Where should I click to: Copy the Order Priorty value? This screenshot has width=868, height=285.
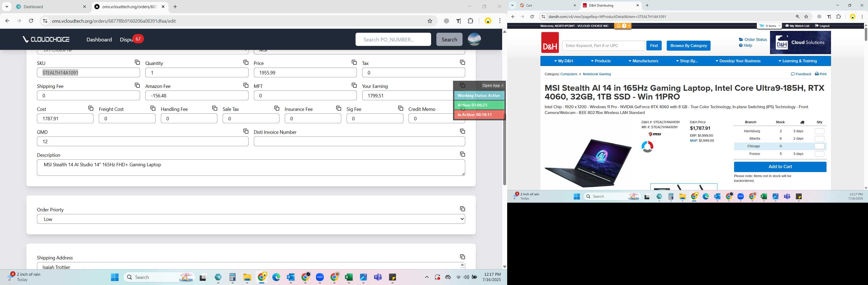462,209
